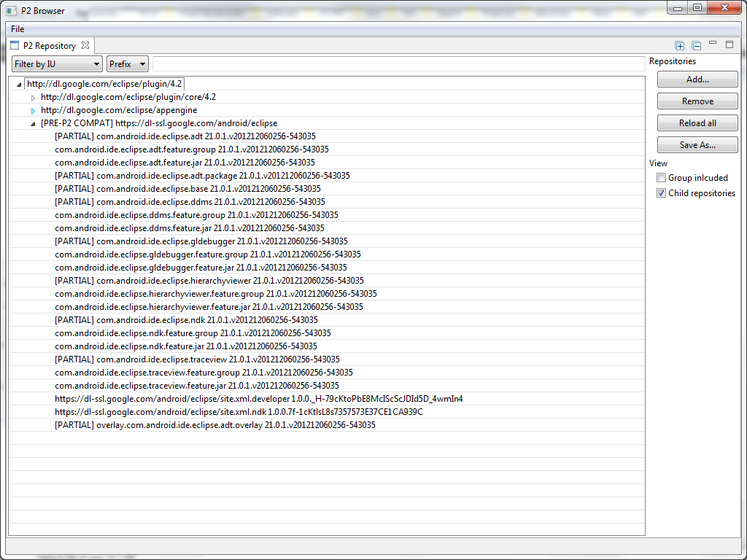This screenshot has height=560, width=747.
Task: Expand the eclipse/appengine repository node
Action: coord(33,111)
